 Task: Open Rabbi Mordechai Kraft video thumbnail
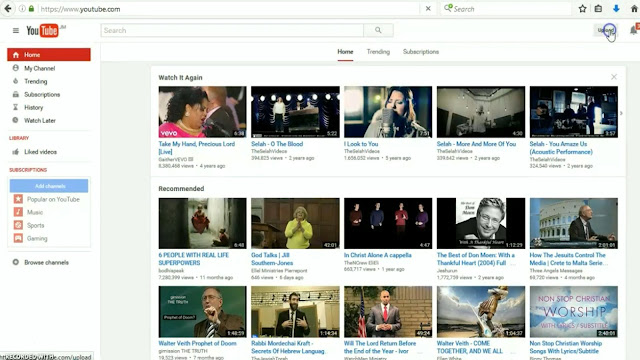[295, 311]
